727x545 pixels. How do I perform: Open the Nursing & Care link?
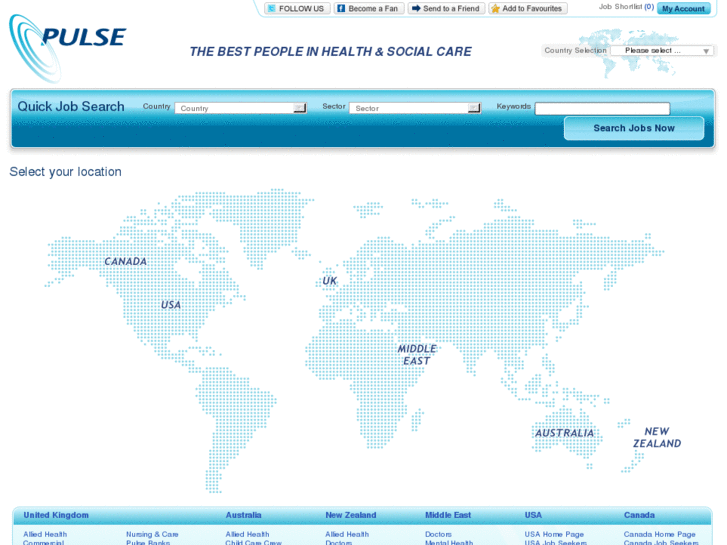pyautogui.click(x=152, y=534)
